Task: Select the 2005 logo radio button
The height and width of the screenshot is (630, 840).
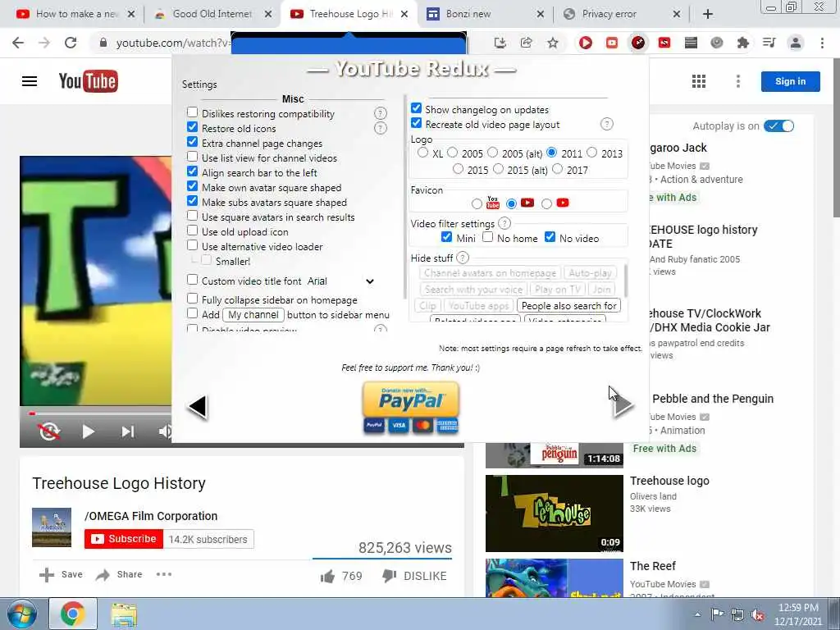Action: tap(452, 153)
